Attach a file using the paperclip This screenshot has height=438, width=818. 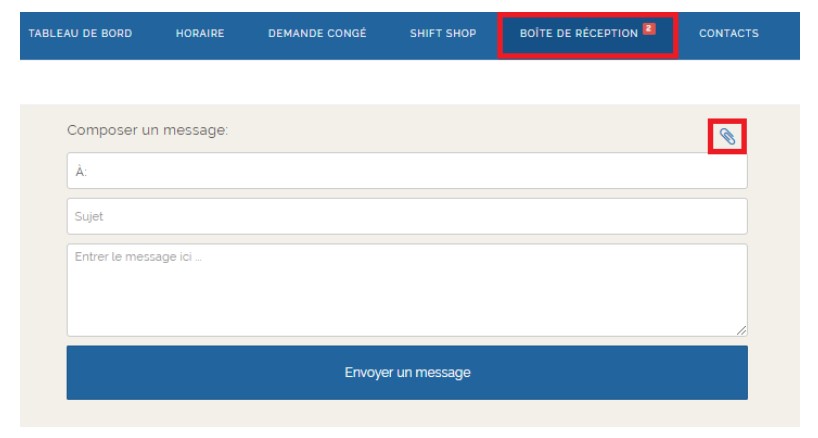[728, 135]
